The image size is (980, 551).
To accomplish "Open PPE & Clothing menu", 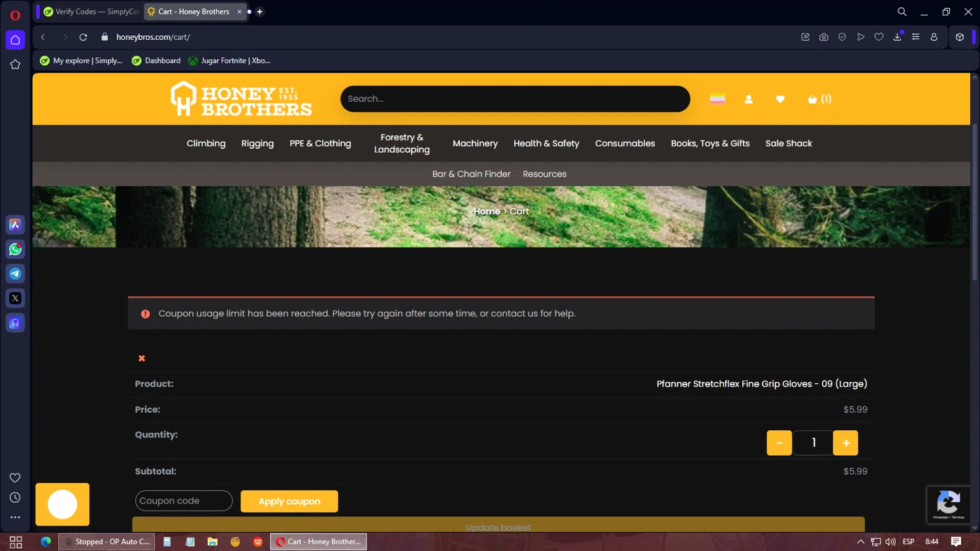I will [320, 144].
